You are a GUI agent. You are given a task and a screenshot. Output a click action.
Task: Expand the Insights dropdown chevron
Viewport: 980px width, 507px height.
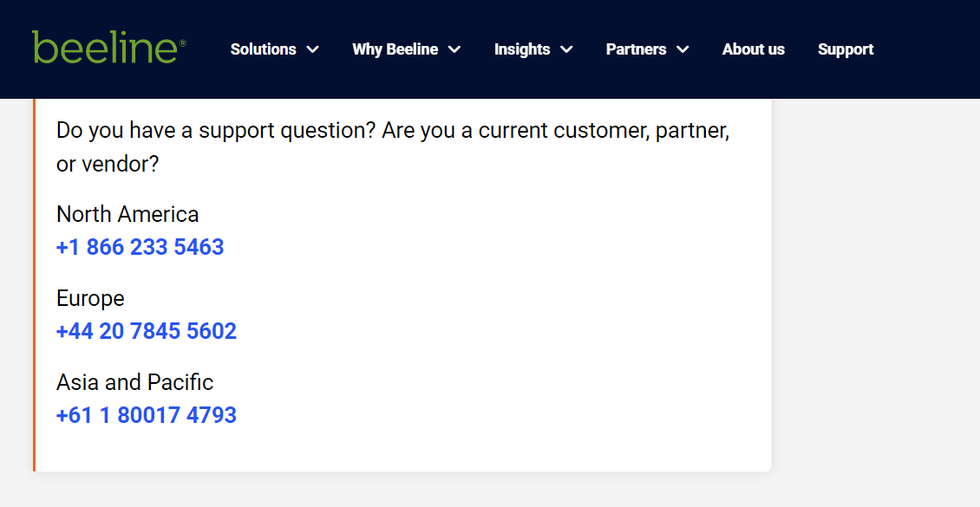pyautogui.click(x=568, y=49)
